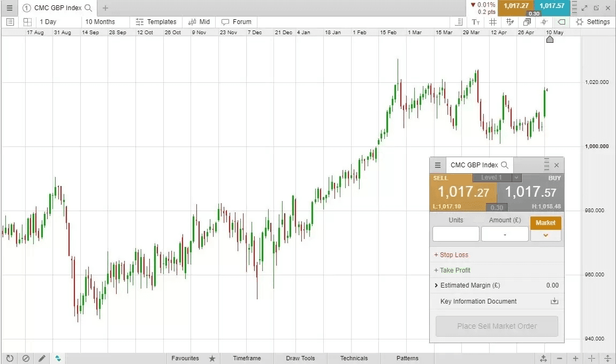
Task: Open the 10 Months range dropdown
Action: click(101, 21)
